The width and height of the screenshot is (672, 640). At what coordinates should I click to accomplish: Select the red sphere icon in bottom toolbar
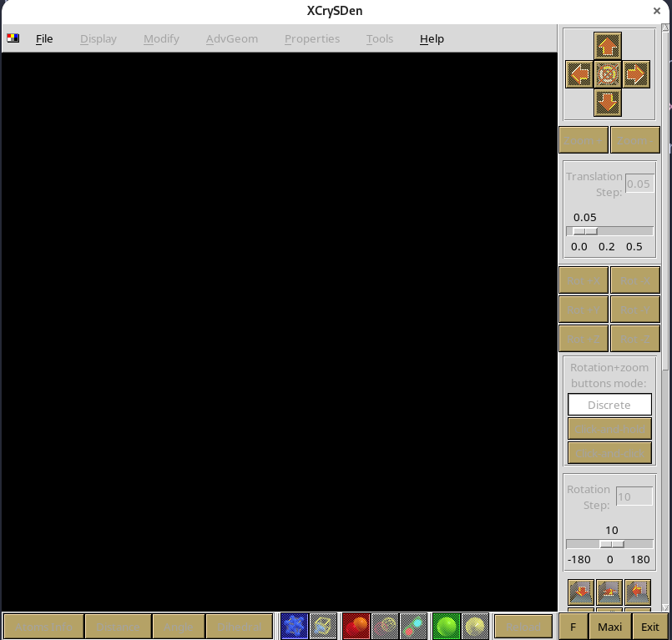pos(356,627)
